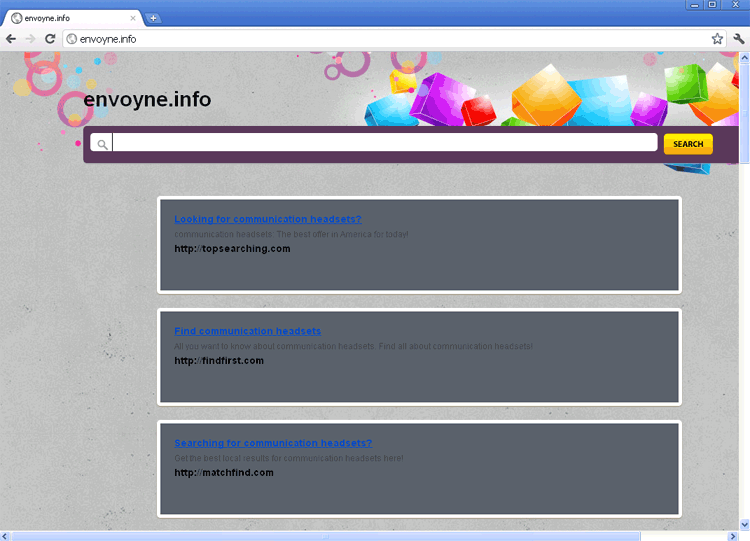This screenshot has width=750, height=541.
Task: Open the wrench settings menu
Action: tap(738, 39)
